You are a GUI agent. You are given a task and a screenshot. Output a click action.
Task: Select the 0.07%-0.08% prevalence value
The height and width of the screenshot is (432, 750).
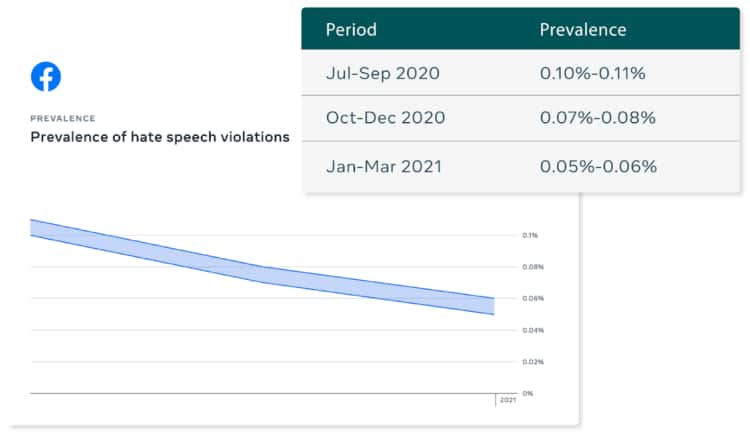pos(597,117)
